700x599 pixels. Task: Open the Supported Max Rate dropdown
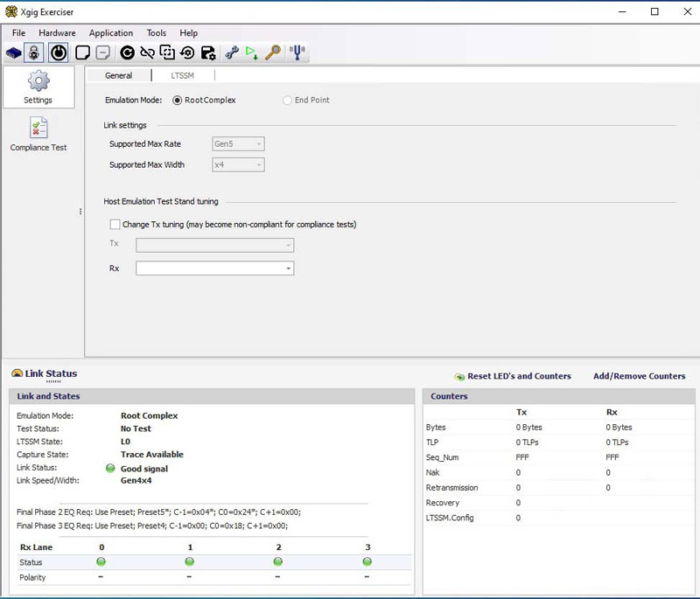pyautogui.click(x=238, y=143)
